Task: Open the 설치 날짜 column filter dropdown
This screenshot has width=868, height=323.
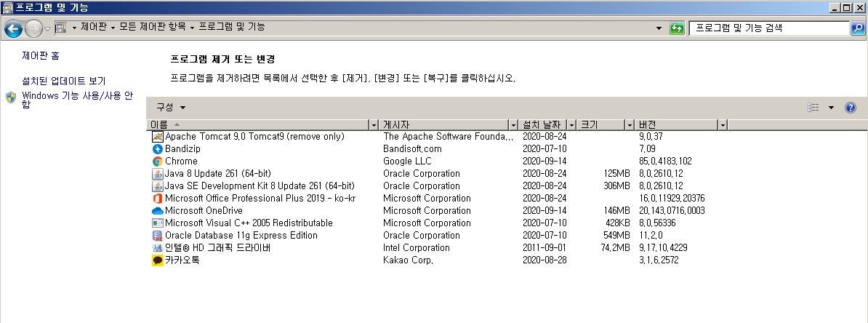Action: pos(572,125)
